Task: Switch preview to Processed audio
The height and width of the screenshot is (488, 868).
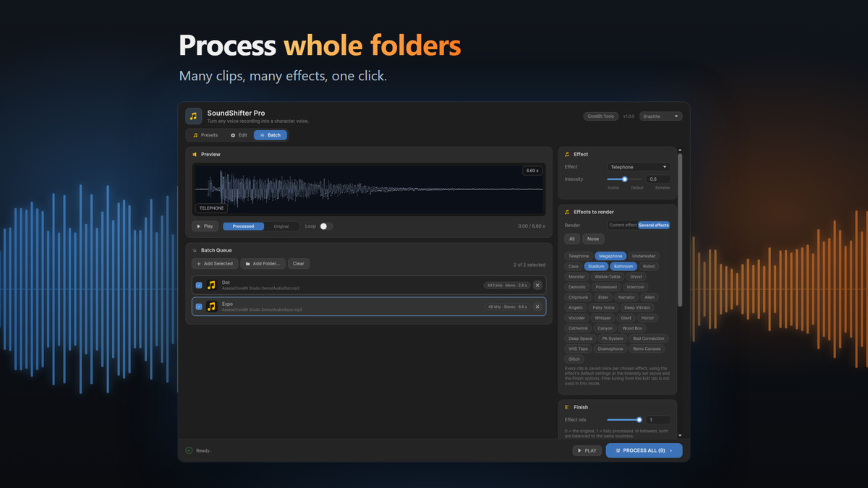Action: 243,226
